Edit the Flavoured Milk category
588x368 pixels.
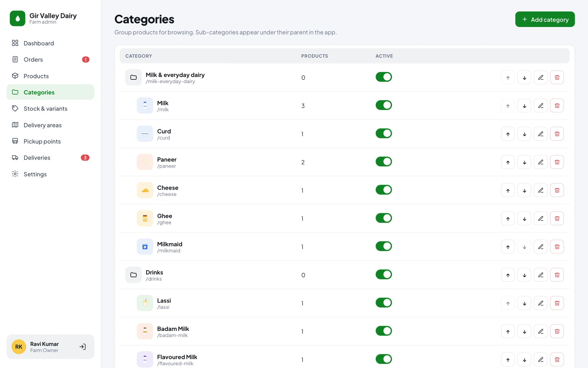click(541, 360)
